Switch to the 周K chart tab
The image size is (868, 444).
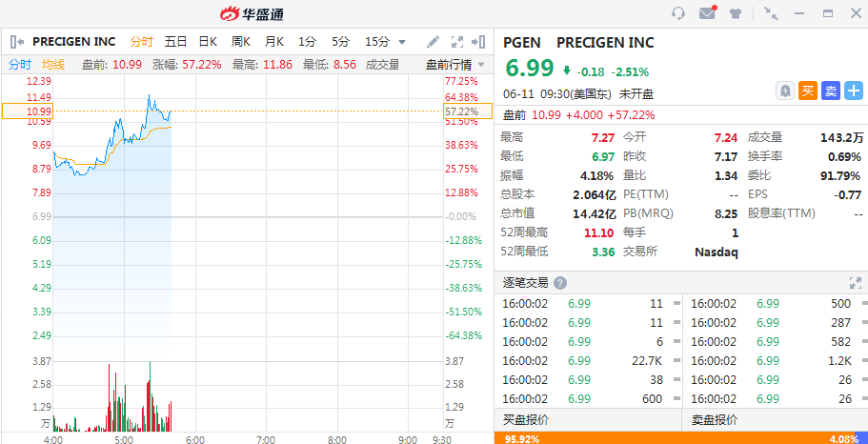pyautogui.click(x=241, y=42)
